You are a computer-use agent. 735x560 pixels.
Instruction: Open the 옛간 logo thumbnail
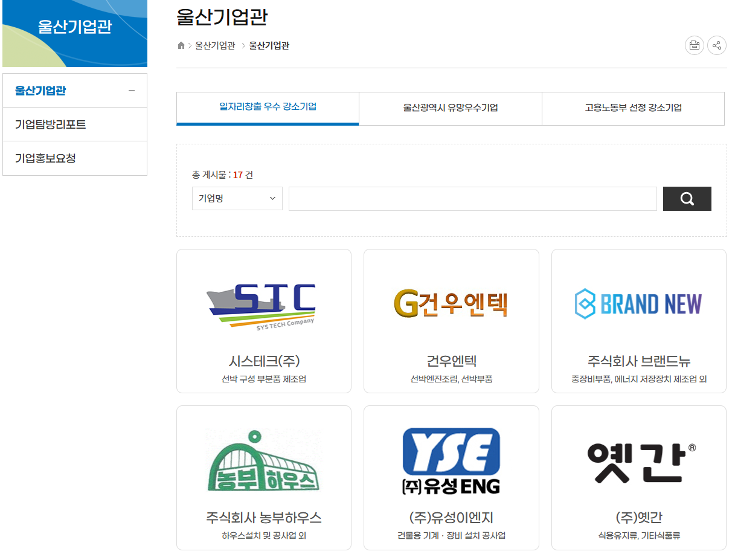click(x=641, y=463)
